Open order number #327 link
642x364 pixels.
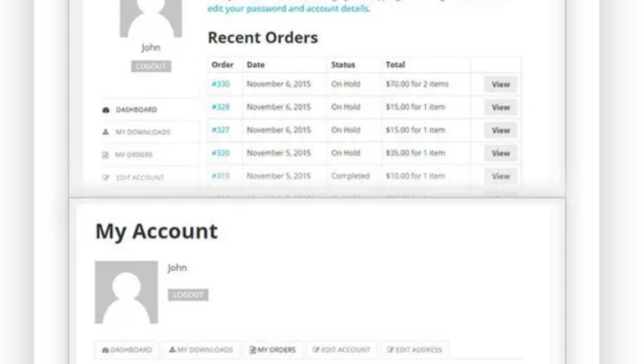(x=221, y=130)
